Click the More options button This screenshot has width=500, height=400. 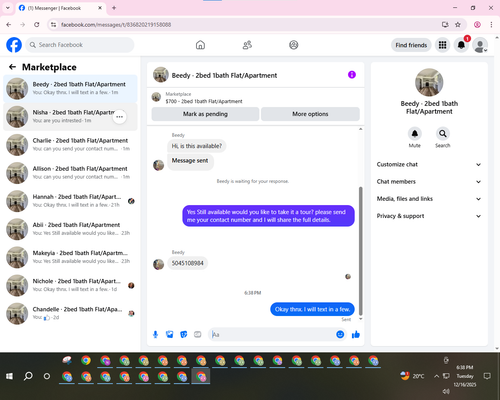point(310,114)
